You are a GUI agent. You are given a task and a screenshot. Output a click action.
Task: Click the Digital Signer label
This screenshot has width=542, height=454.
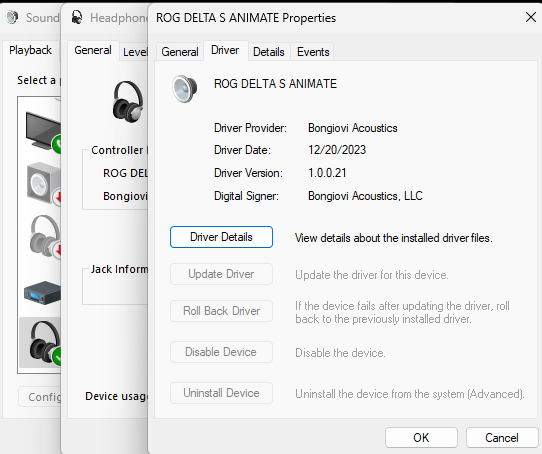click(246, 196)
